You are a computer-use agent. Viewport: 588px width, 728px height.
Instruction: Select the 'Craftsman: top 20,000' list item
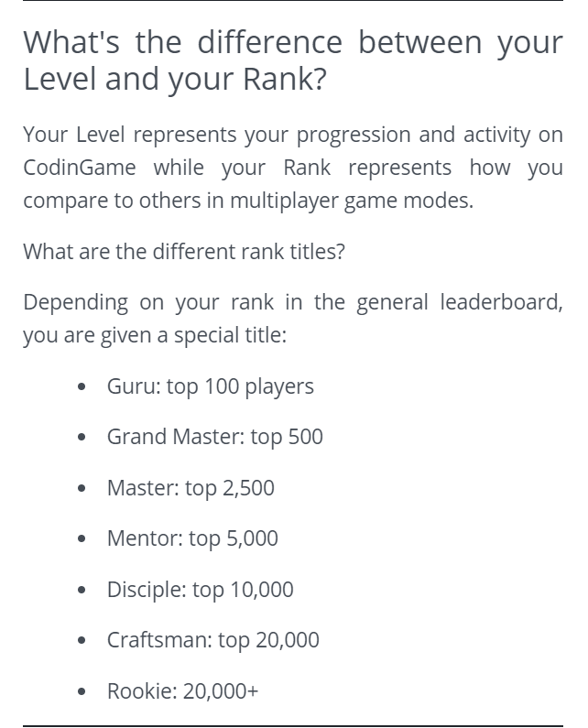tap(212, 640)
